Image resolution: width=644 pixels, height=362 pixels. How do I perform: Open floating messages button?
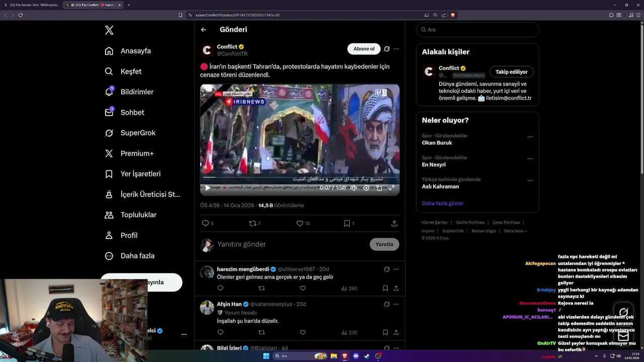[623, 336]
